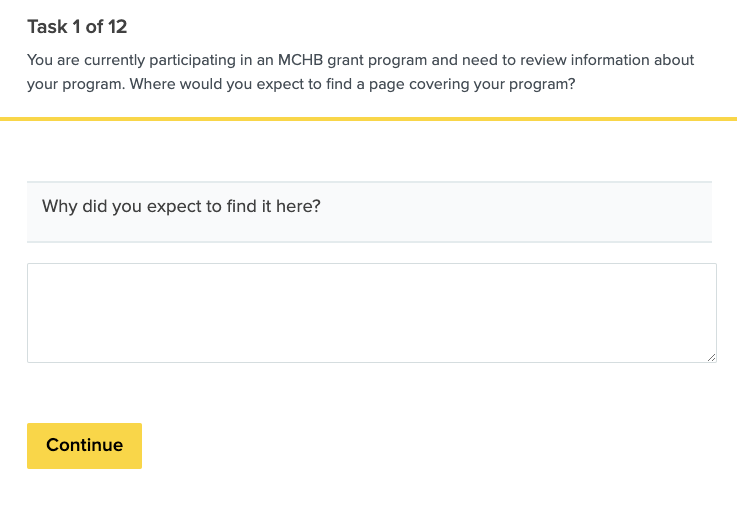Click the yellow Continue button

(x=84, y=446)
